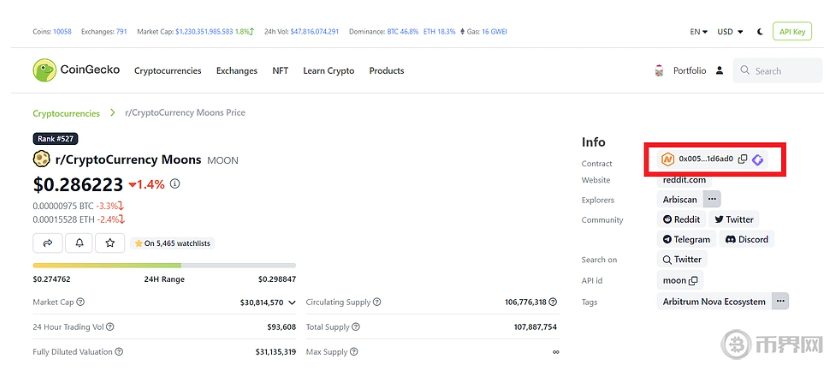Click the share arrow button
Image resolution: width=834 pixels, height=372 pixels.
coord(47,243)
